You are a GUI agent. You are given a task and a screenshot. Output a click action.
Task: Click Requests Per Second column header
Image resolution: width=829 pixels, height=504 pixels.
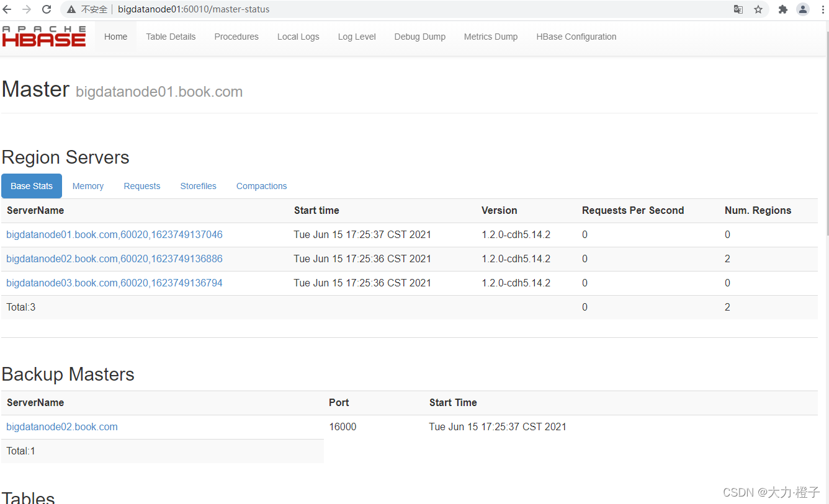(633, 210)
